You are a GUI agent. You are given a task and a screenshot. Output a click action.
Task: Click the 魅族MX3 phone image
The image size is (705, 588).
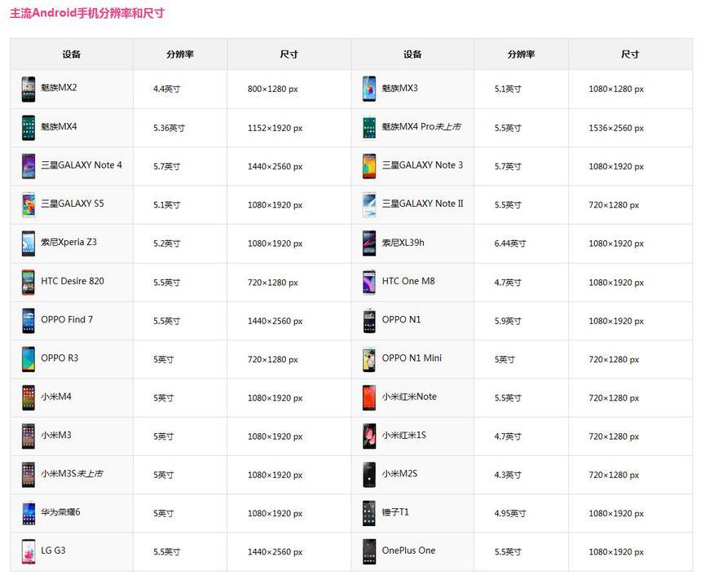click(369, 89)
